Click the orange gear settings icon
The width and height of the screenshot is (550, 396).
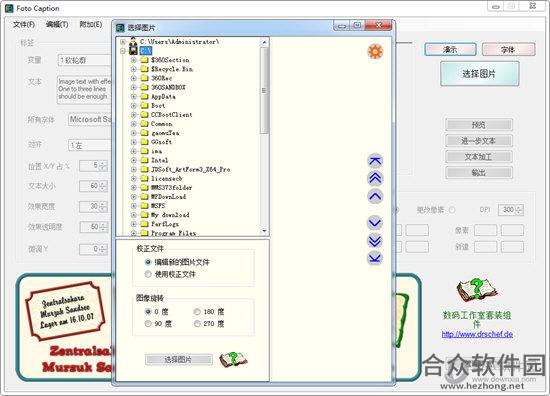click(375, 52)
